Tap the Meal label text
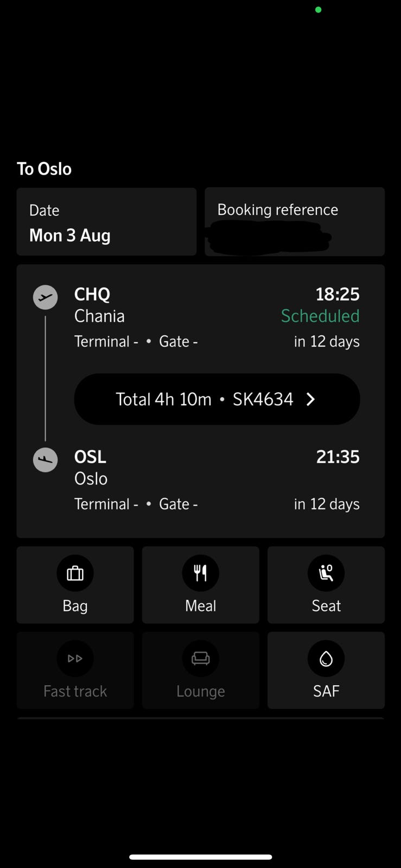The height and width of the screenshot is (868, 401). 200,605
